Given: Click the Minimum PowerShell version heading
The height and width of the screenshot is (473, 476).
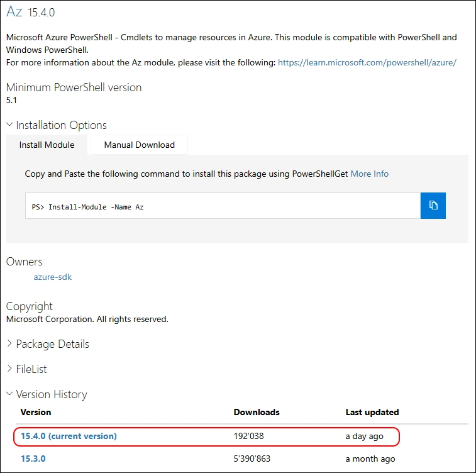Looking at the screenshot, I should pos(74,87).
